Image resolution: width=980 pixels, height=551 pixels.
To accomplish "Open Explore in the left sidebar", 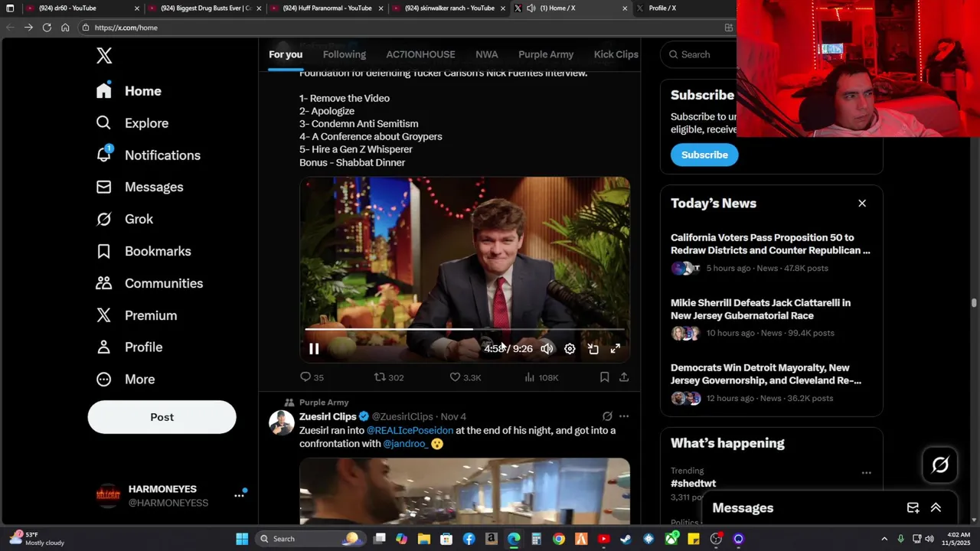I will tap(132, 123).
